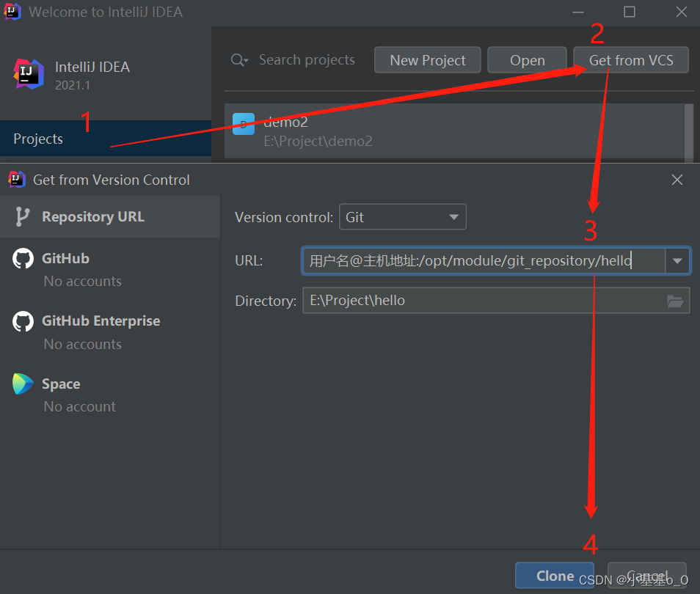Click the projects list scrollbar

click(689, 131)
